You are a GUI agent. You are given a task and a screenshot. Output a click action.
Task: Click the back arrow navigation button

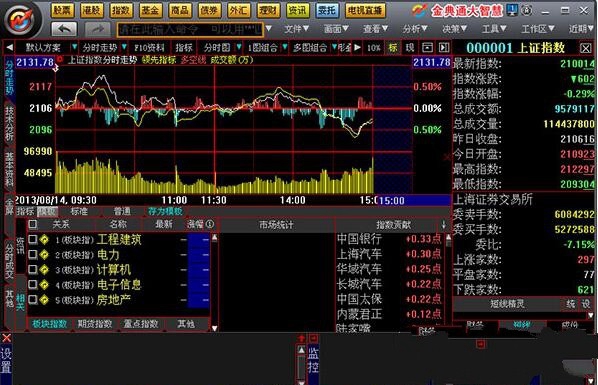[x=64, y=29]
